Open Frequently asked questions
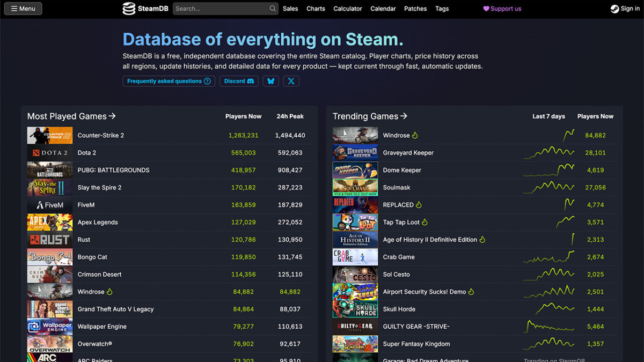The width and height of the screenshot is (644, 362). (169, 81)
